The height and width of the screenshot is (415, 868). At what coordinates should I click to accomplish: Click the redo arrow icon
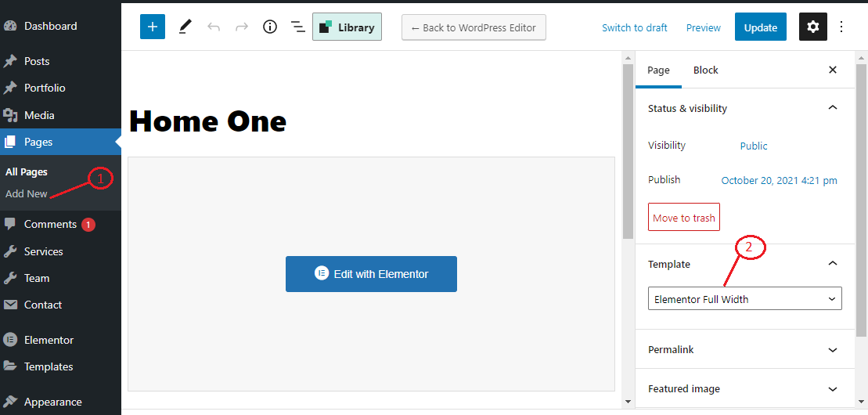click(242, 27)
